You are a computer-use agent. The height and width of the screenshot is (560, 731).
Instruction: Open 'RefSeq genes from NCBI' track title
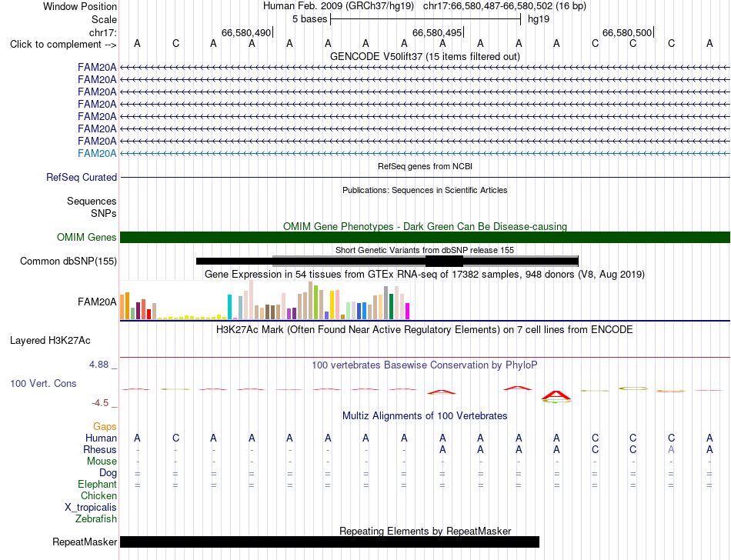tap(425, 166)
